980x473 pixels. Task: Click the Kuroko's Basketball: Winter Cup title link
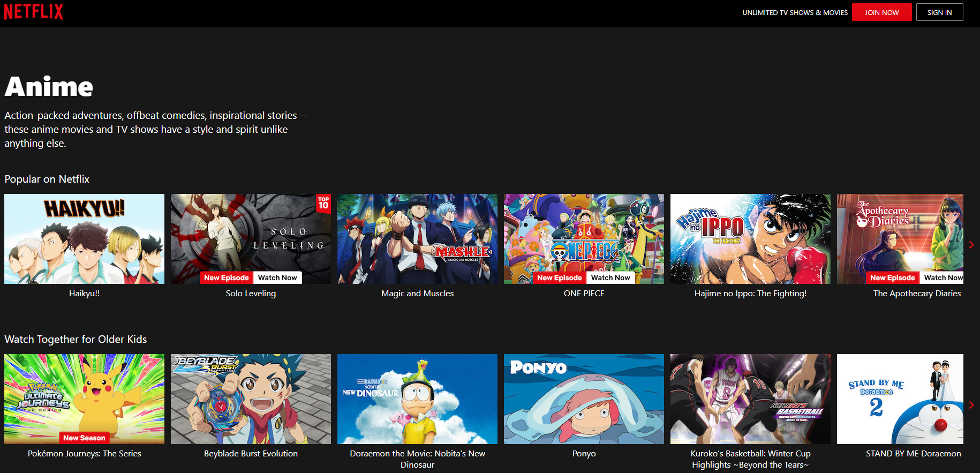pos(750,459)
